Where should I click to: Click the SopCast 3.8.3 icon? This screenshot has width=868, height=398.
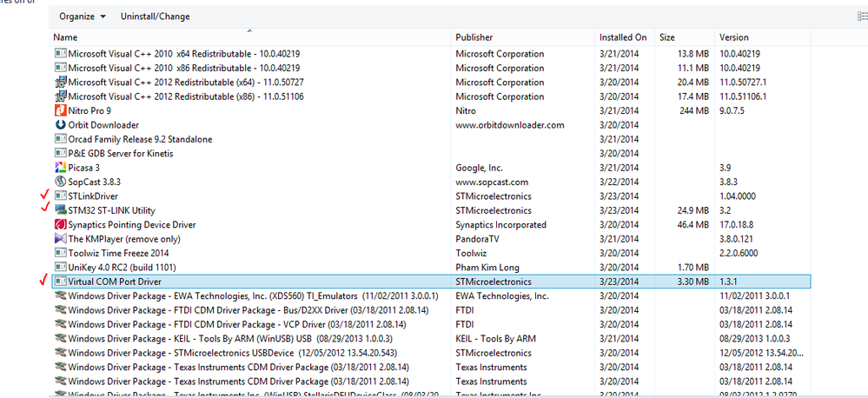coord(60,182)
